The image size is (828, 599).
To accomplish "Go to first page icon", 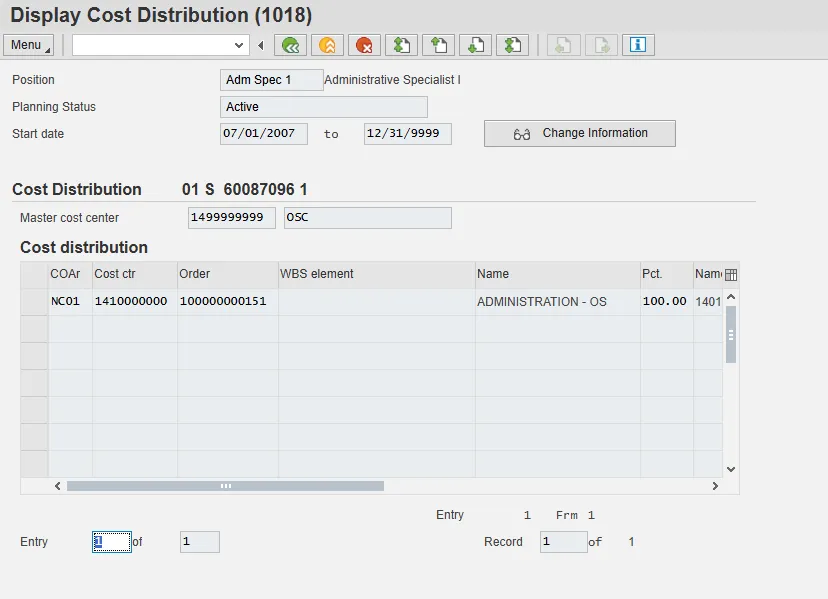I will pyautogui.click(x=401, y=45).
